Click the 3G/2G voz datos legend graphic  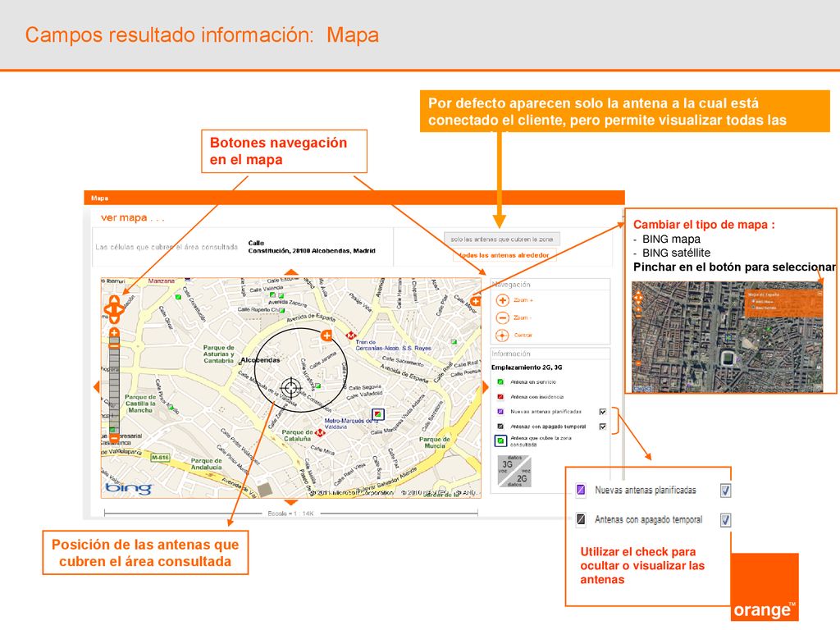[514, 472]
